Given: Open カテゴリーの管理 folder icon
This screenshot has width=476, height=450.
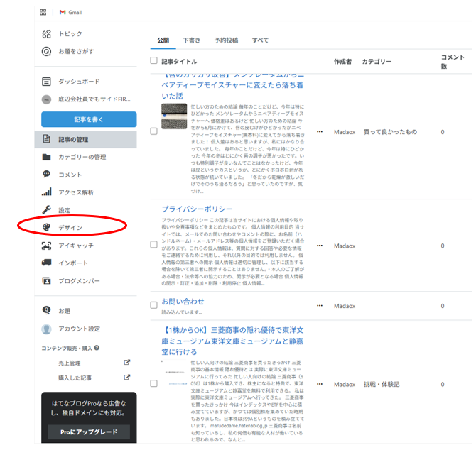Looking at the screenshot, I should 46,157.
